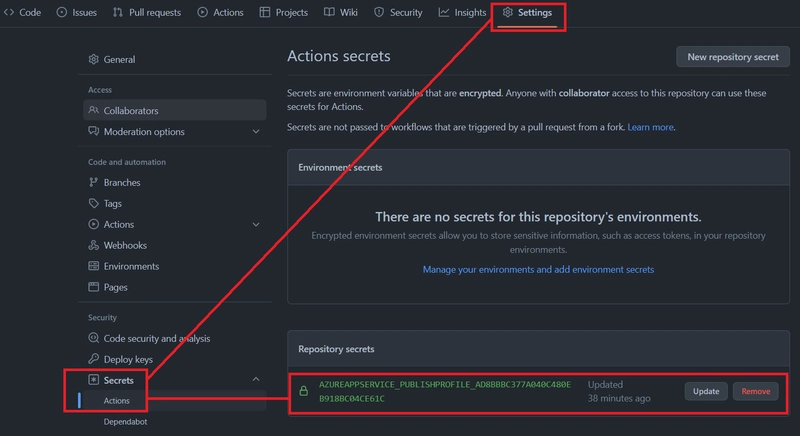800x436 pixels.
Task: Click the key icon beside Deploy keys
Action: coord(94,359)
